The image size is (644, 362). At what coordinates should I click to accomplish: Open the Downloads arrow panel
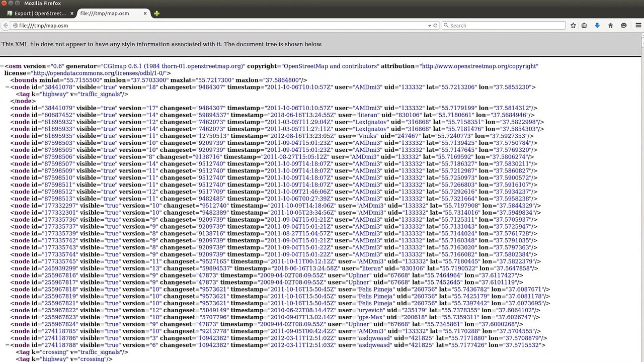[x=597, y=26]
